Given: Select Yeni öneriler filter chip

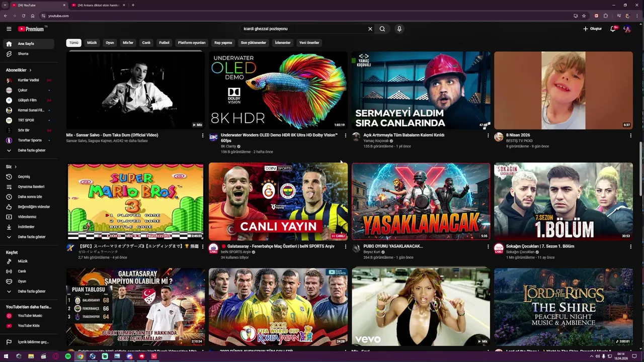Looking at the screenshot, I should pos(309,43).
